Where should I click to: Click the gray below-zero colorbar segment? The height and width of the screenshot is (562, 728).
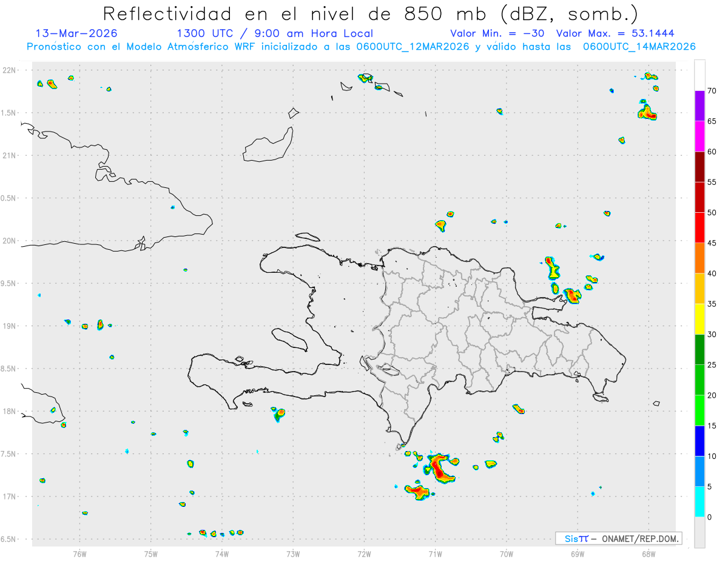click(x=699, y=532)
